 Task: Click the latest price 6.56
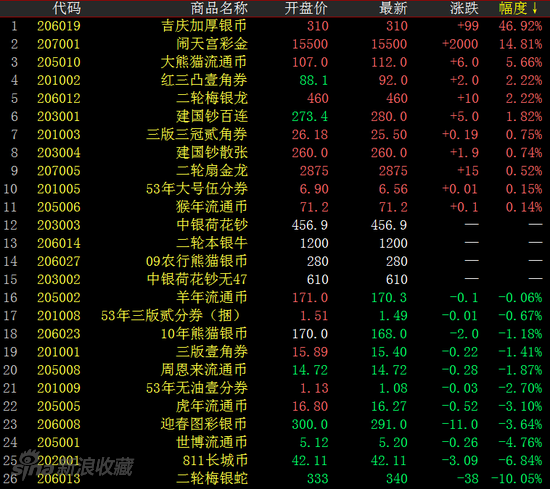(x=393, y=189)
